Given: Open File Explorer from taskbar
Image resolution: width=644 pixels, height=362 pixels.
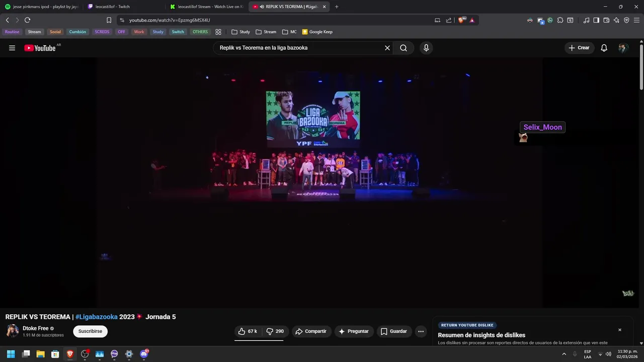Looking at the screenshot, I should tap(40, 354).
